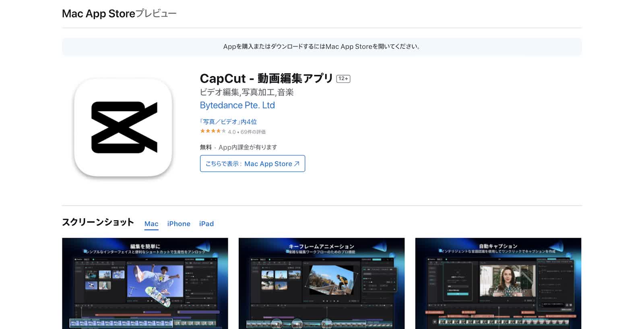Open the 自動キャプション screenshot thumbnail
Image resolution: width=644 pixels, height=329 pixels.
(498, 283)
